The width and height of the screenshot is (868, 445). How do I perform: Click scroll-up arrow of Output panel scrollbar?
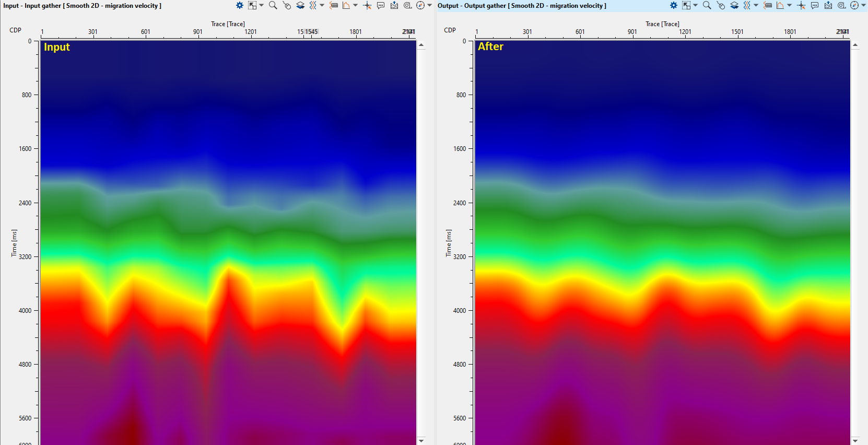pos(855,45)
